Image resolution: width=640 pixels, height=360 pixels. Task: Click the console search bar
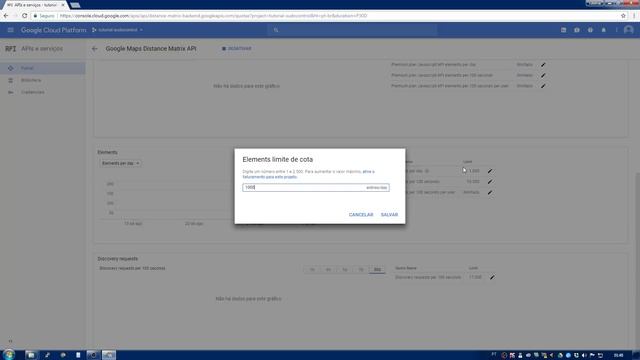pyautogui.click(x=352, y=30)
